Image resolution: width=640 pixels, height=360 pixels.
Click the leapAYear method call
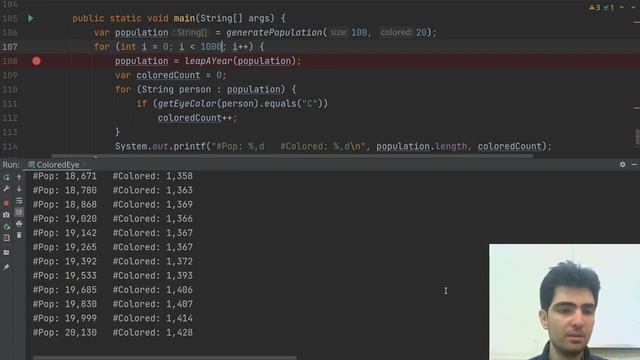[209, 61]
